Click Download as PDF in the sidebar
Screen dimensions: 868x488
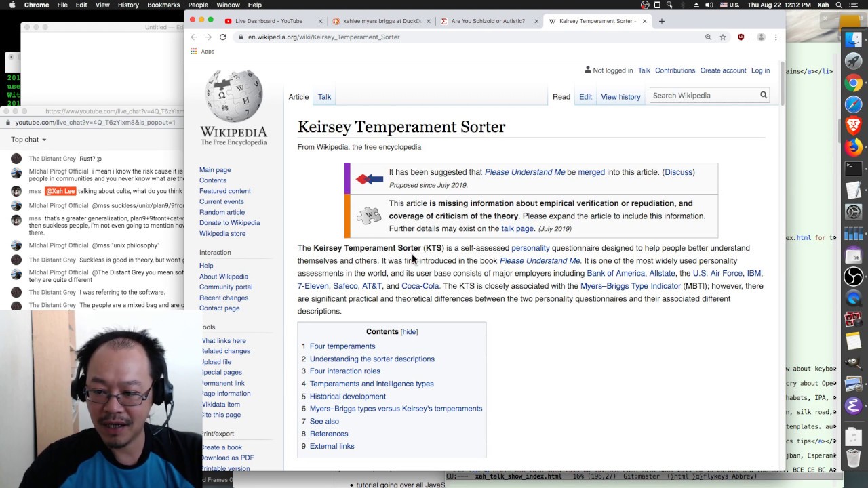click(227, 458)
